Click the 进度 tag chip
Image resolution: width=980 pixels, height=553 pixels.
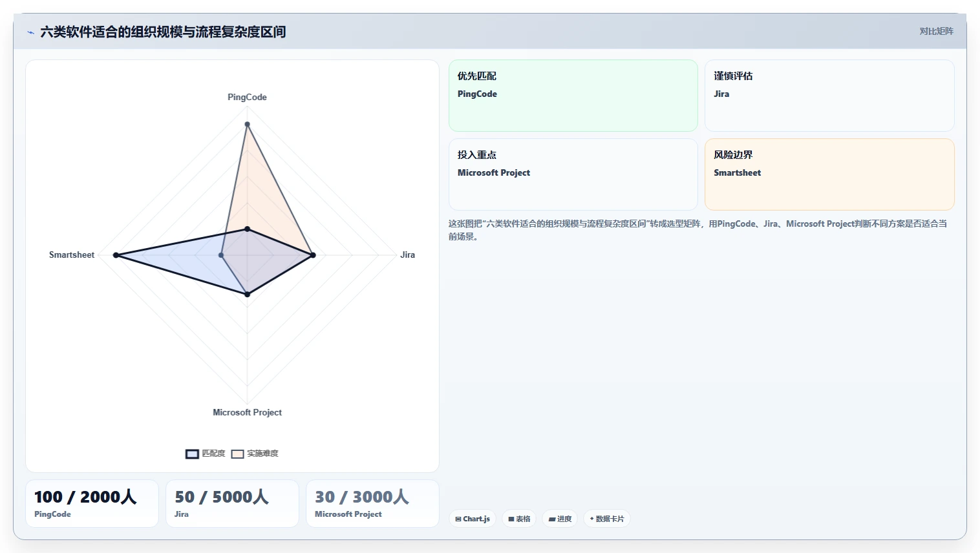(560, 519)
